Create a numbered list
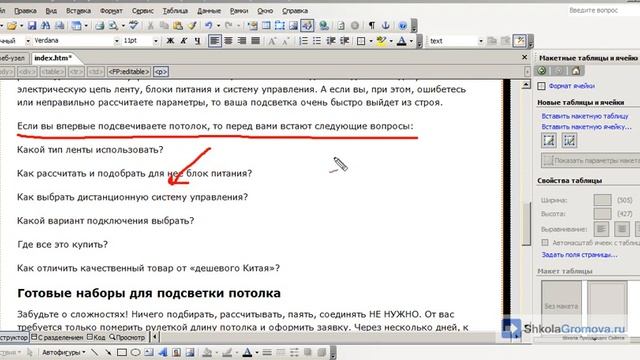640x360 pixels. (303, 41)
